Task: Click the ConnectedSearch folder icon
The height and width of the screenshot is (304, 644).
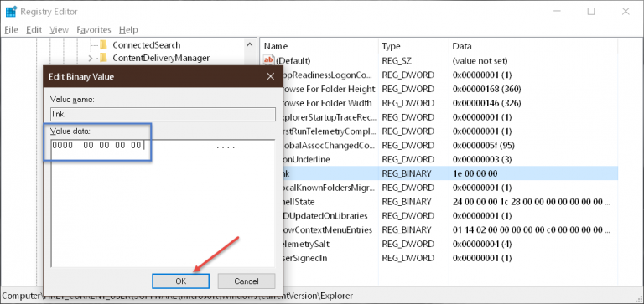Action: pyautogui.click(x=103, y=44)
